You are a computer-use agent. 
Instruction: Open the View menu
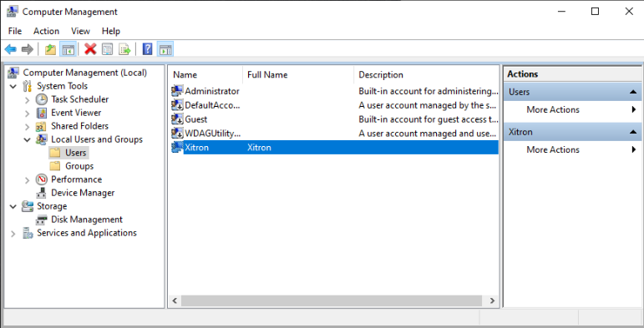coord(80,31)
